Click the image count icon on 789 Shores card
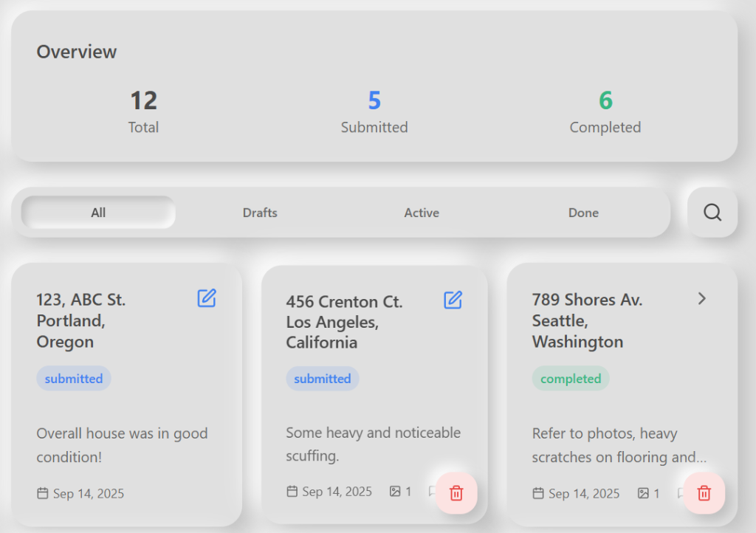Viewport: 756px width, 533px height. pos(642,493)
